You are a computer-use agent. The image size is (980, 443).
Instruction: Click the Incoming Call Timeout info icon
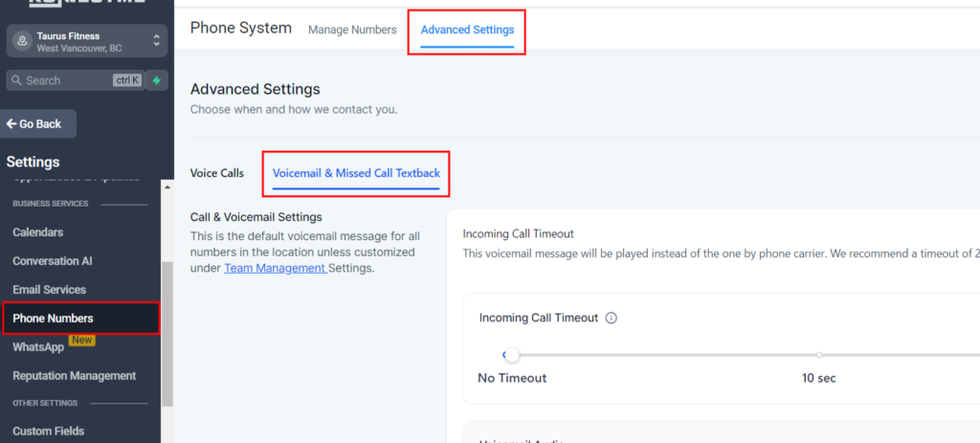(612, 319)
